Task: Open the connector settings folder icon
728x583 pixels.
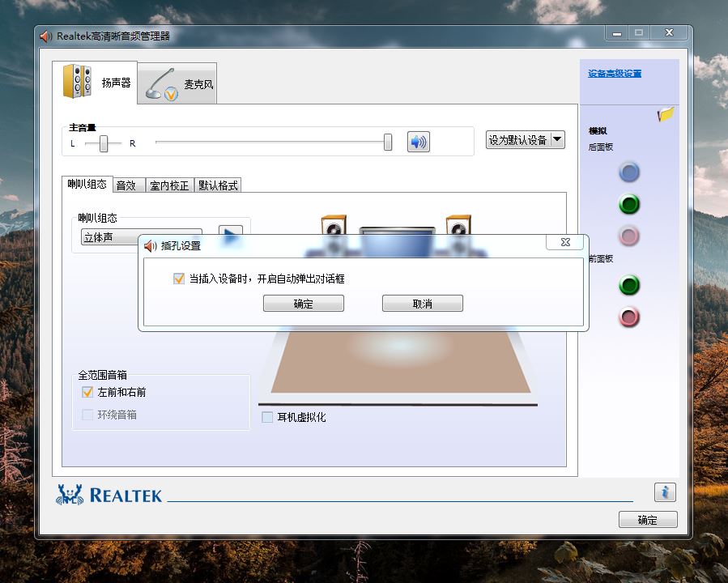Action: 666,113
